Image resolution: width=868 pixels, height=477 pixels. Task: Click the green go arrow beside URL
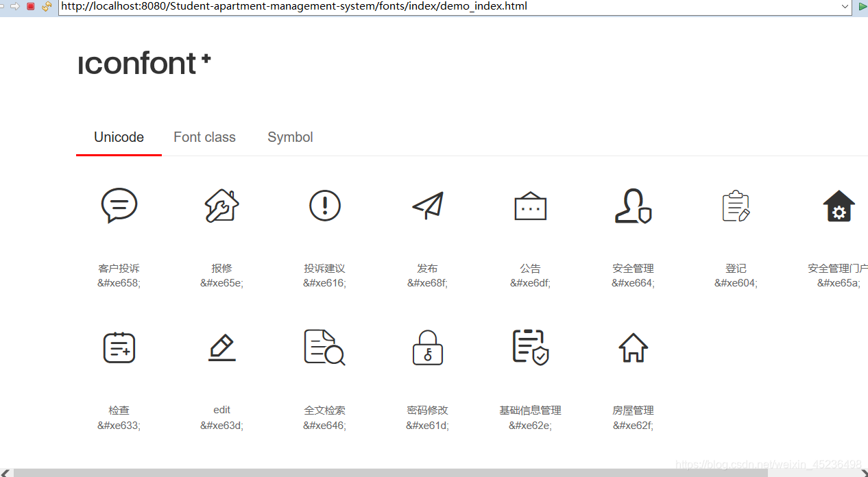coord(863,6)
